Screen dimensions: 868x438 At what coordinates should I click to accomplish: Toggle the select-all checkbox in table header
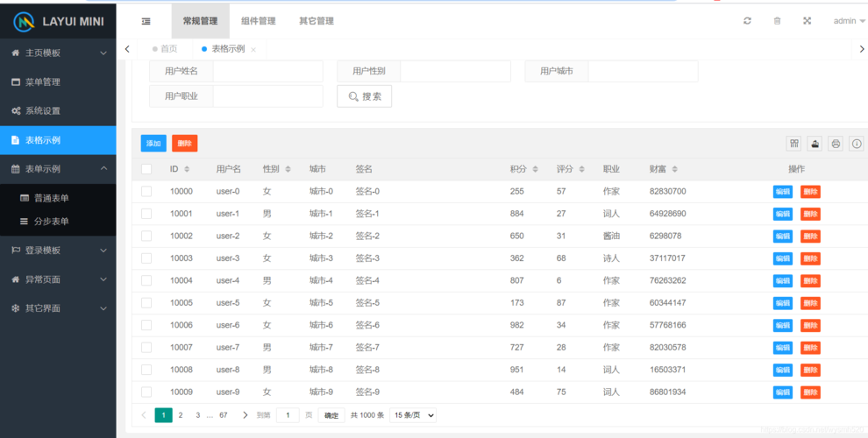146,169
